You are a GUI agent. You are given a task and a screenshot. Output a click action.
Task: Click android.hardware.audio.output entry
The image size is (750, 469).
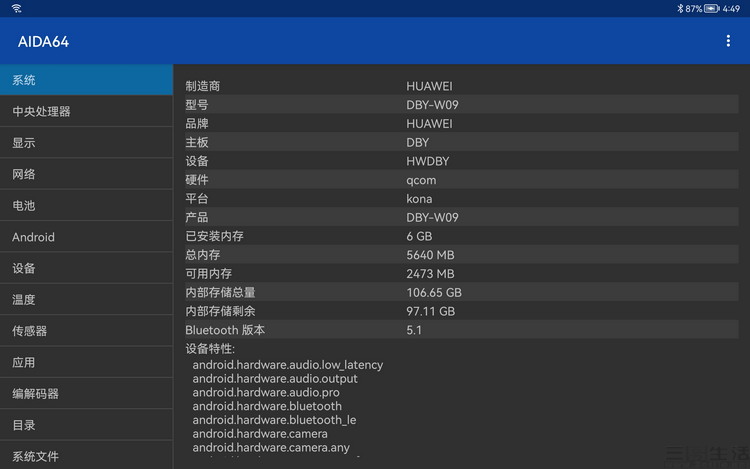pos(275,379)
